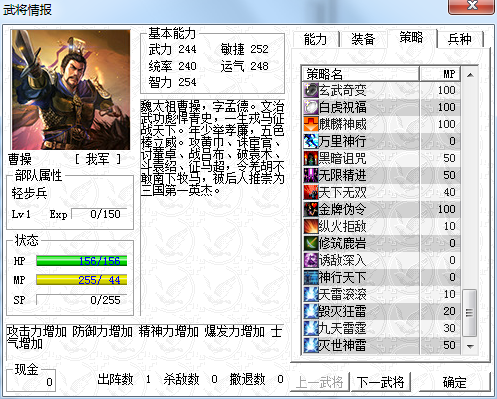Click the strategy list scroll-down arrow
This screenshot has width=497, height=399.
[470, 347]
